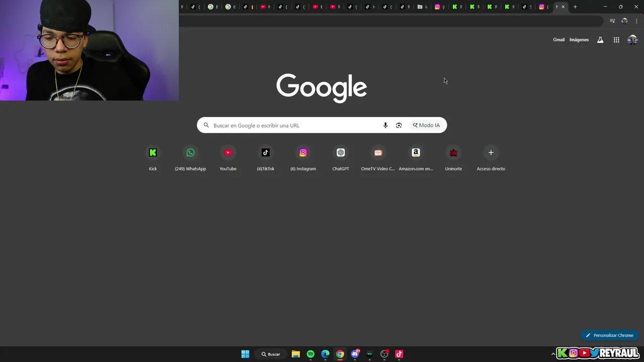Open Spotify from the taskbar
The width and height of the screenshot is (644, 362).
[310, 354]
